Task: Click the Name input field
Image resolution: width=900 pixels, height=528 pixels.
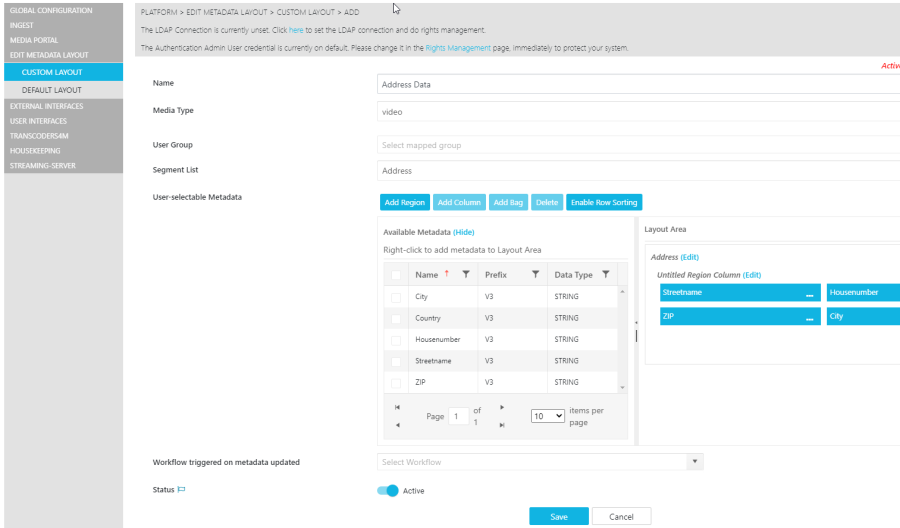Action: (x=638, y=84)
